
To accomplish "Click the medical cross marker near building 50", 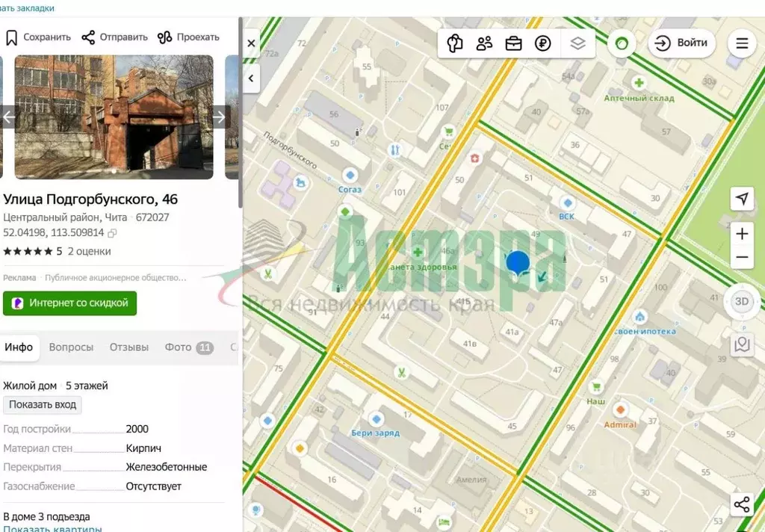I will pos(474,158).
